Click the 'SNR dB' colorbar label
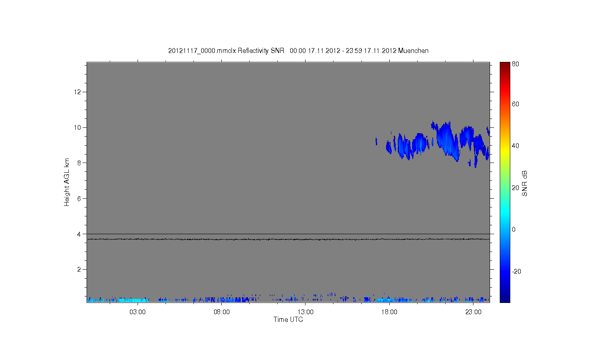The height and width of the screenshot is (364, 607). click(524, 183)
